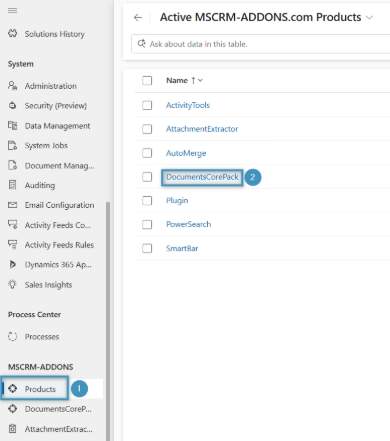The width and height of the screenshot is (390, 441).
Task: Click the Data Management icon
Action: [12, 126]
